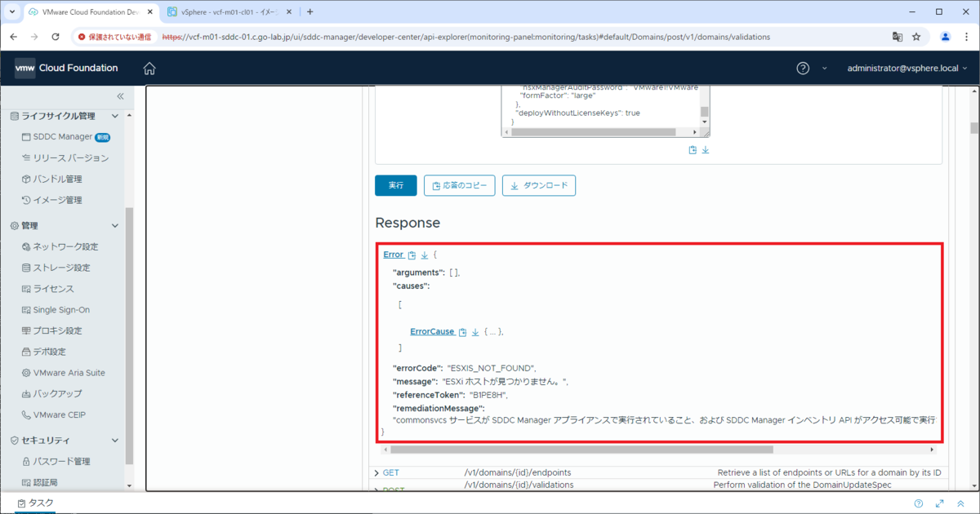Viewport: 980px width, 514px height.
Task: Open ネットワーク設定 page
Action: tap(60, 247)
